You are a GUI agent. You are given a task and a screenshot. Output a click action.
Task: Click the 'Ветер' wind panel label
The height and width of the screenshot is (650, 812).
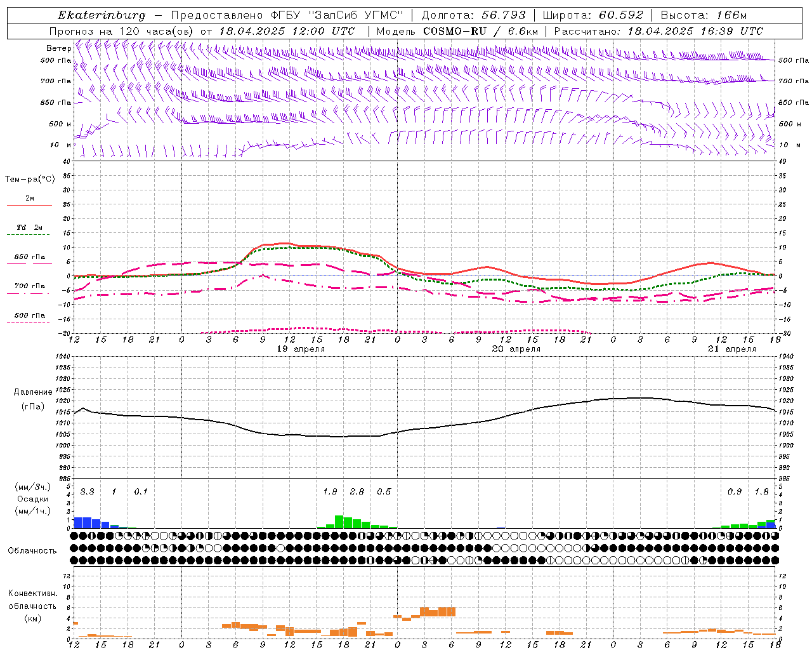[x=58, y=48]
